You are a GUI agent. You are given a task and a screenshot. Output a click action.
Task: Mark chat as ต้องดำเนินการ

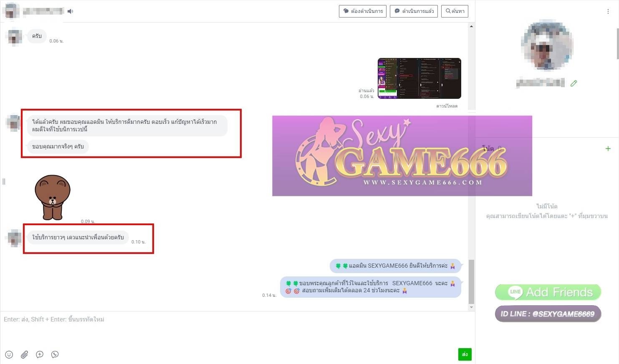click(362, 11)
